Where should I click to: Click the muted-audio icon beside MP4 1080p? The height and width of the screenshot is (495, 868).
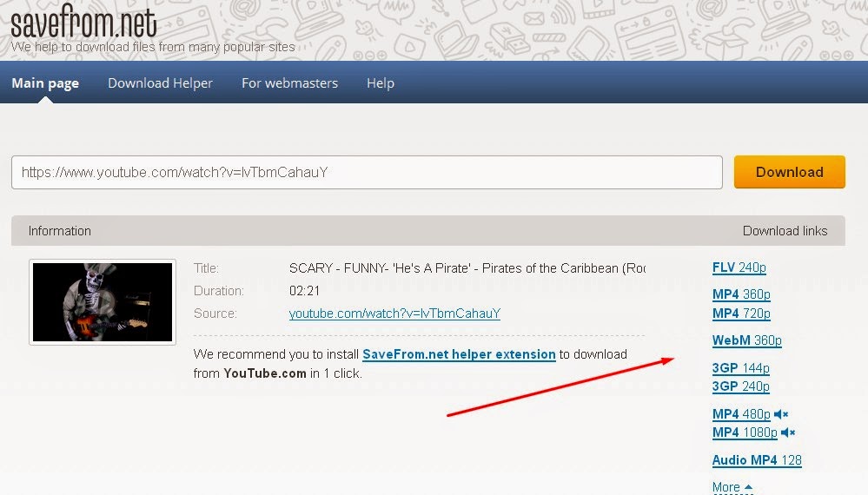pos(788,432)
